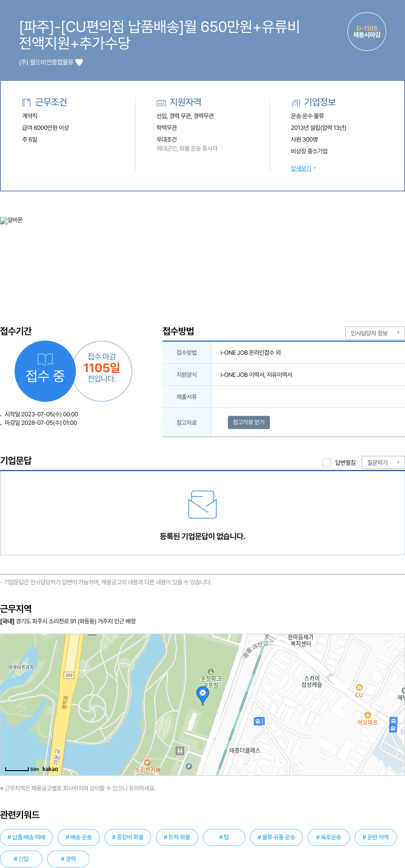Click the broken 알바몬 image
405x868 pixels.
12,220
